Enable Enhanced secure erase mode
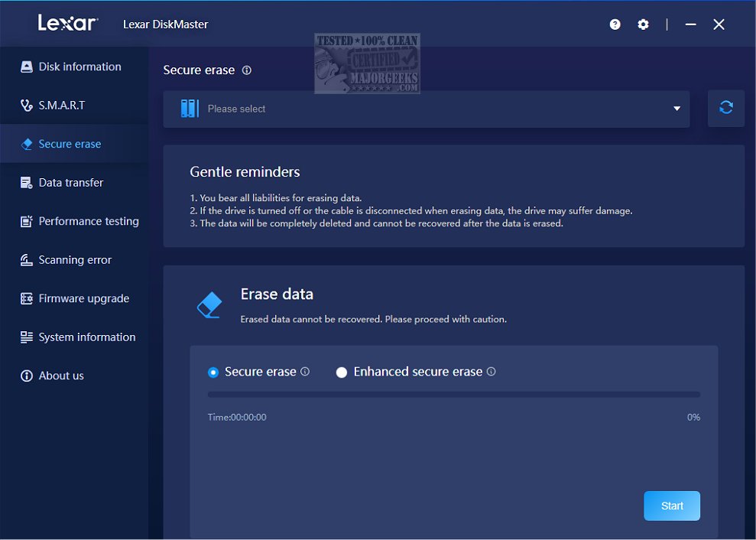 coord(342,372)
